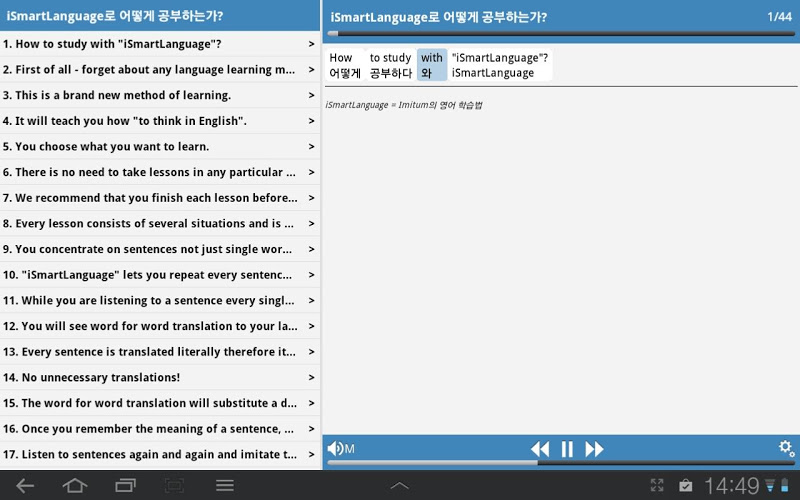Select sentence 6 "There is no need"

click(x=160, y=172)
